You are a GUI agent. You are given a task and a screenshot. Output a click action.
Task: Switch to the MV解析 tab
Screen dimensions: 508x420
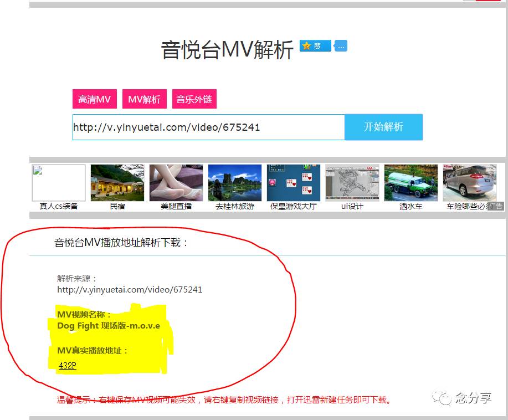pos(144,99)
